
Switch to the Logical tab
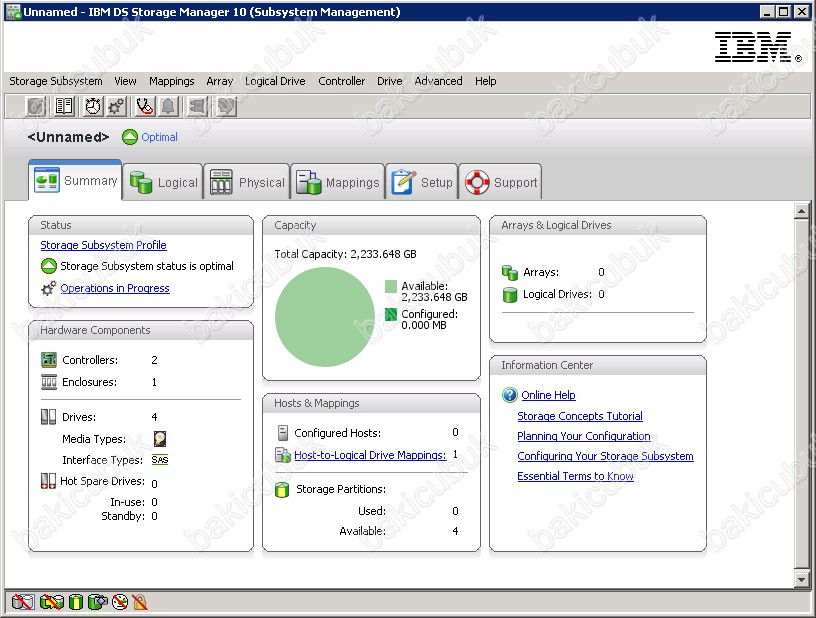[x=163, y=181]
